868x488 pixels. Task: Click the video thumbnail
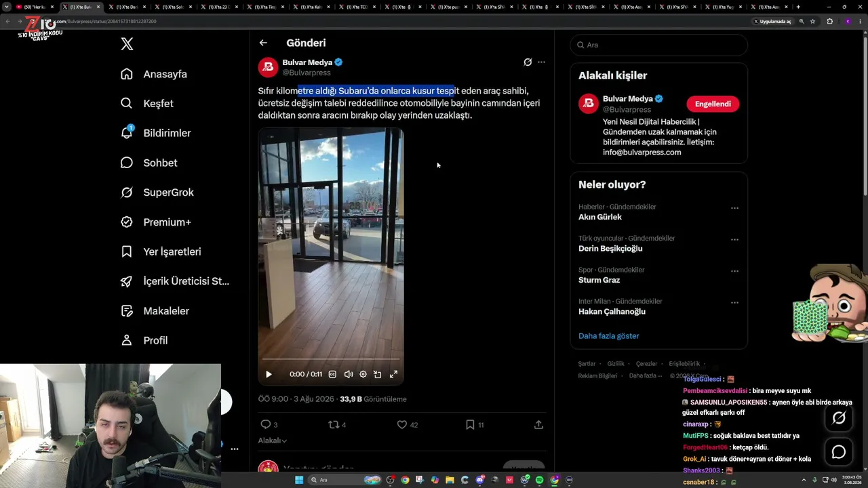(331, 256)
